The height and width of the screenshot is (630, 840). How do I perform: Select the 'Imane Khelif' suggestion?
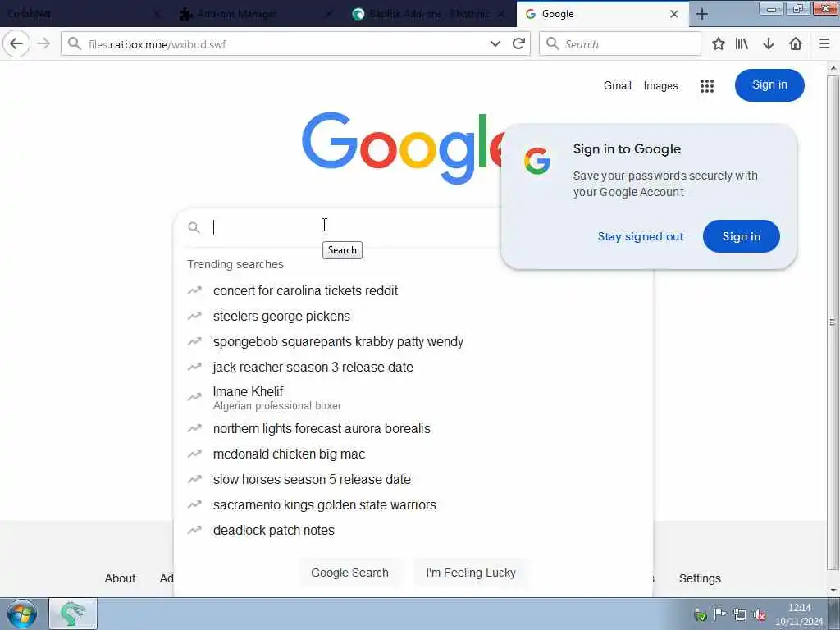413,398
